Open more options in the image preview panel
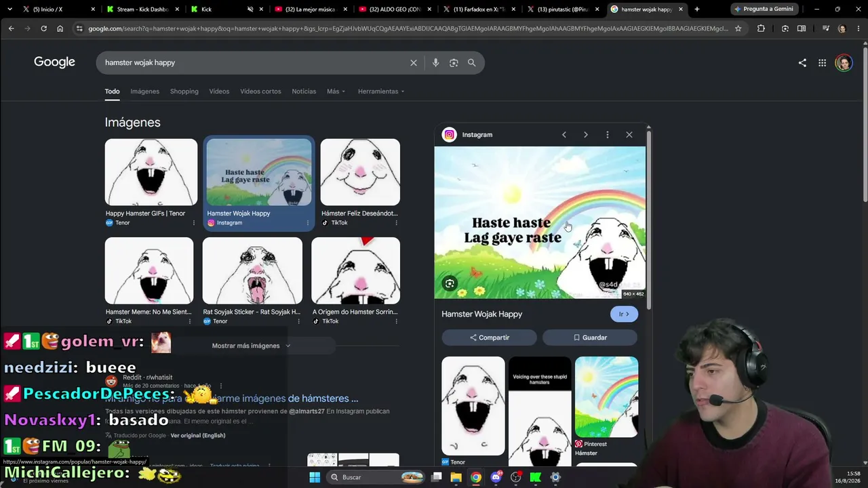This screenshot has height=488, width=868. 608,135
